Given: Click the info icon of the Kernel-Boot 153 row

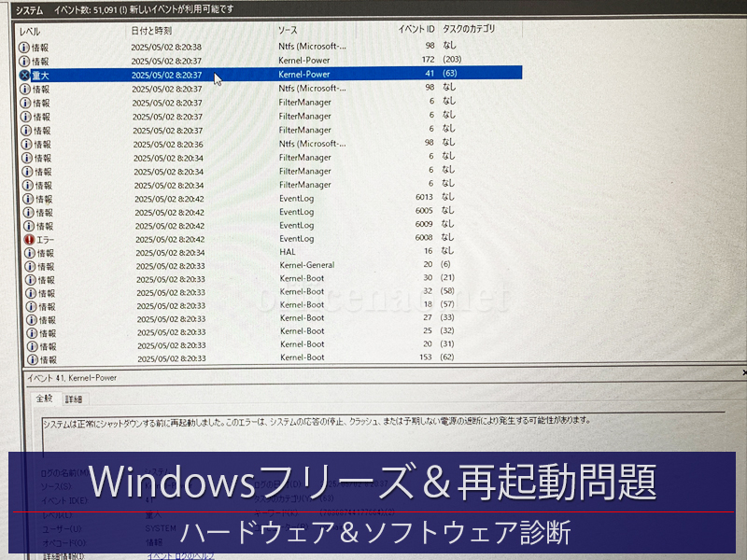Looking at the screenshot, I should 33,359.
